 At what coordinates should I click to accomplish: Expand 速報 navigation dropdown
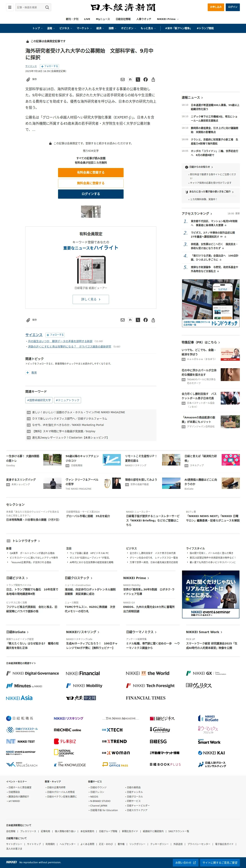point(51,28)
